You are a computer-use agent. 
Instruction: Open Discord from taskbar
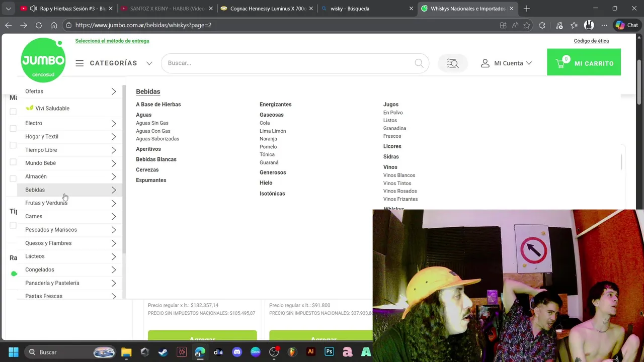[237, 352]
